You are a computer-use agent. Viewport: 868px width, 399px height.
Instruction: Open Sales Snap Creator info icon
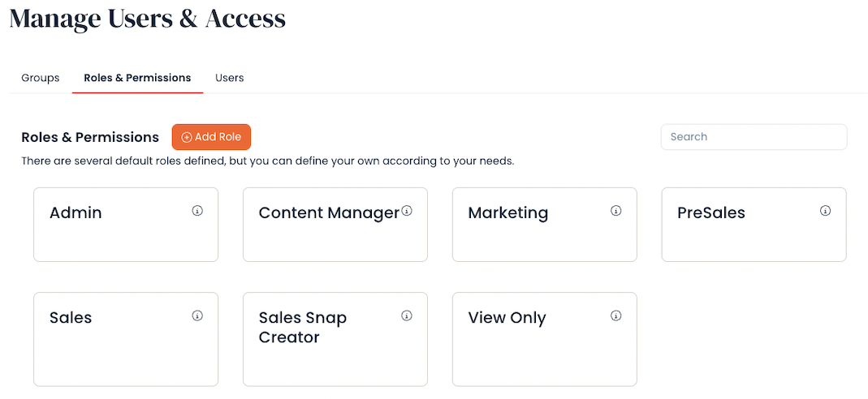[406, 315]
